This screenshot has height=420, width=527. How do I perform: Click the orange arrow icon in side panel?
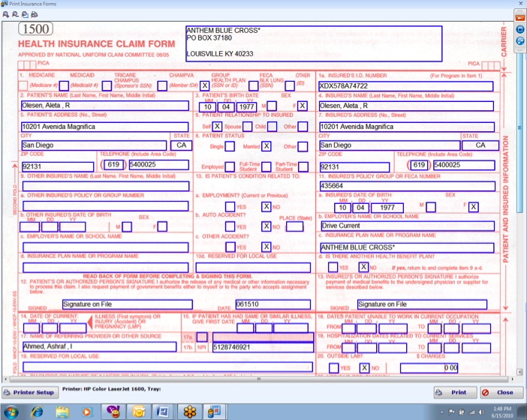click(x=520, y=18)
